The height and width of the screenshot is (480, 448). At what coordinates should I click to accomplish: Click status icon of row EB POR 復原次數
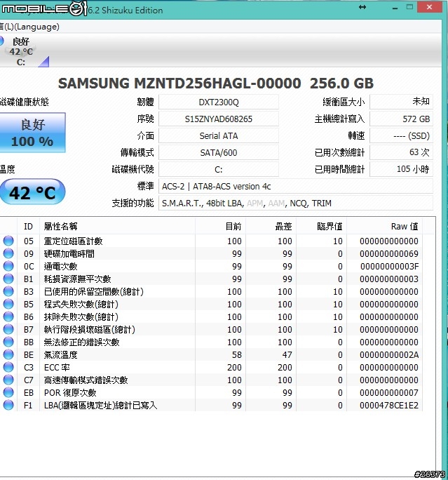pyautogui.click(x=8, y=392)
